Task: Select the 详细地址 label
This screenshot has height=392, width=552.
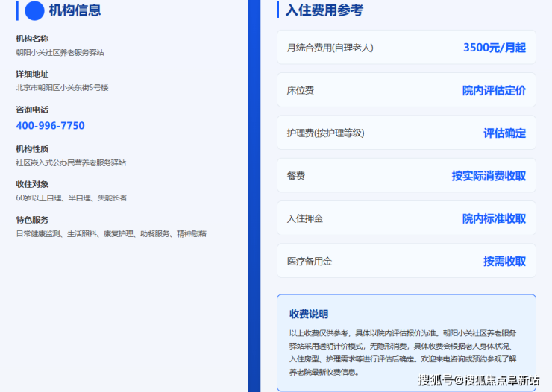Action: tap(32, 75)
